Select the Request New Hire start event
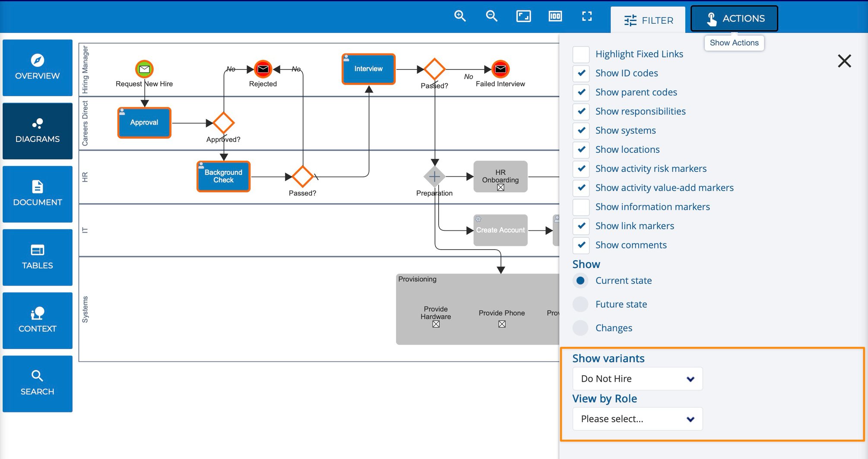This screenshot has height=459, width=868. coord(144,69)
